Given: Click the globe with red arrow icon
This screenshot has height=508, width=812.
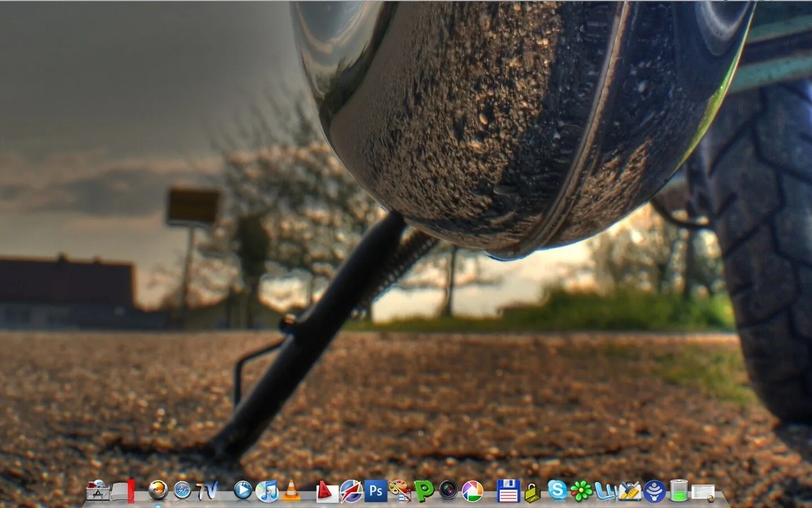Looking at the screenshot, I should point(351,491).
